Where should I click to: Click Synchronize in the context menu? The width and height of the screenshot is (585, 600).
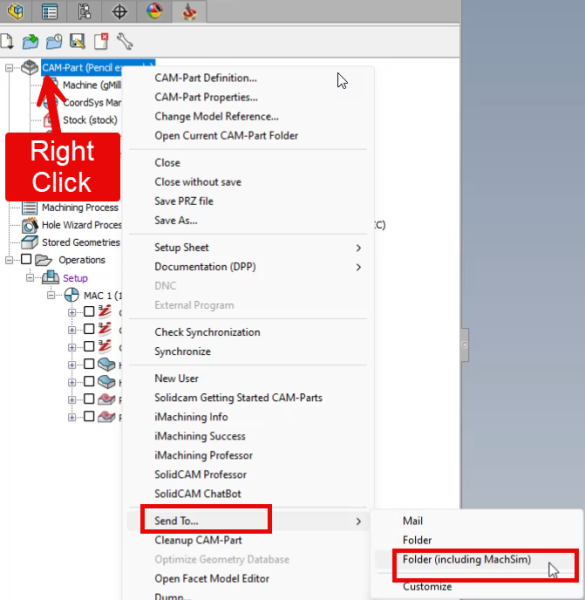[x=183, y=352]
